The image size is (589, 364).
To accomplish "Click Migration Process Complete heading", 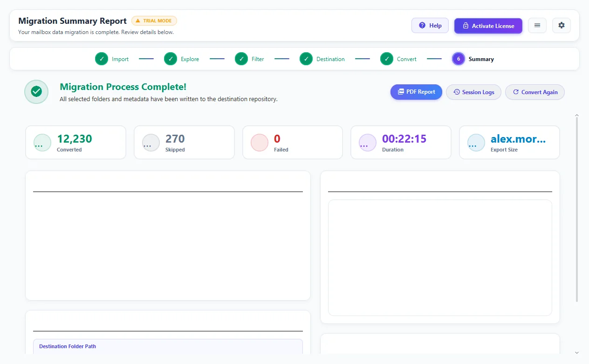I will [x=123, y=87].
